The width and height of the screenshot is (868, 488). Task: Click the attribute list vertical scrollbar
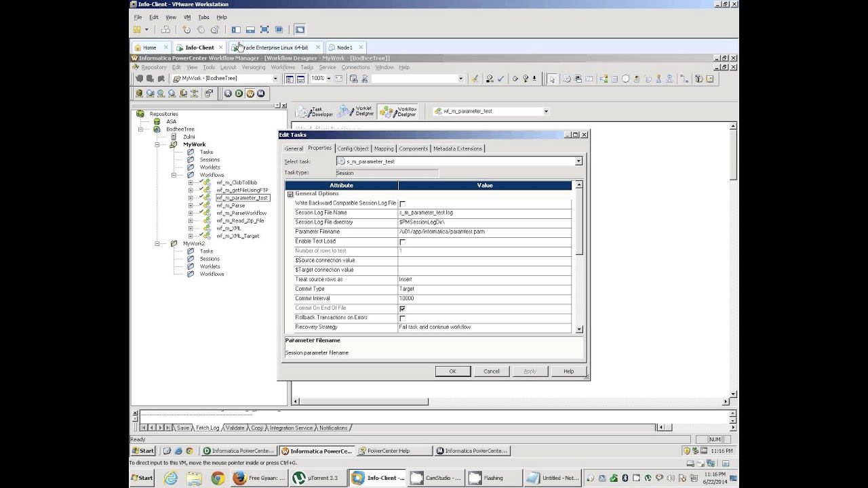[579, 256]
